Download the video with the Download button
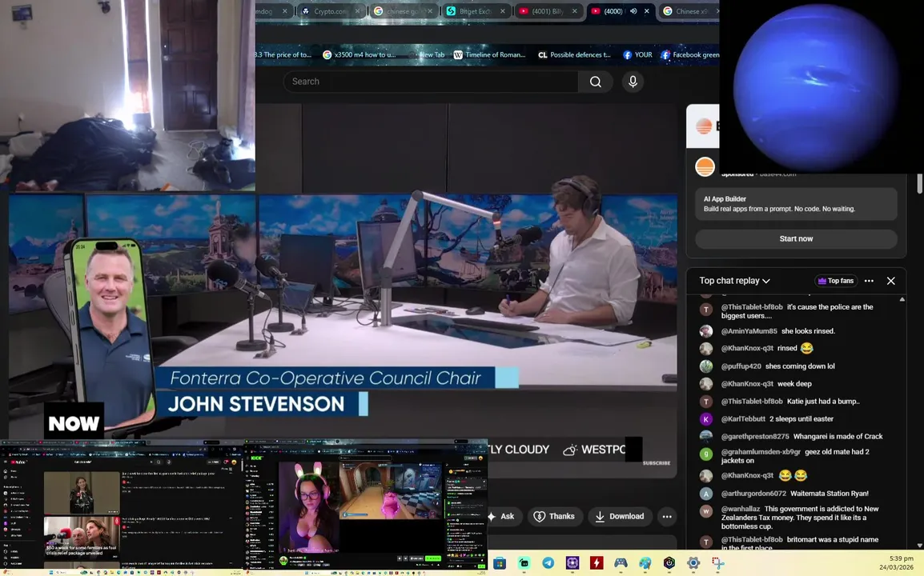 point(620,517)
